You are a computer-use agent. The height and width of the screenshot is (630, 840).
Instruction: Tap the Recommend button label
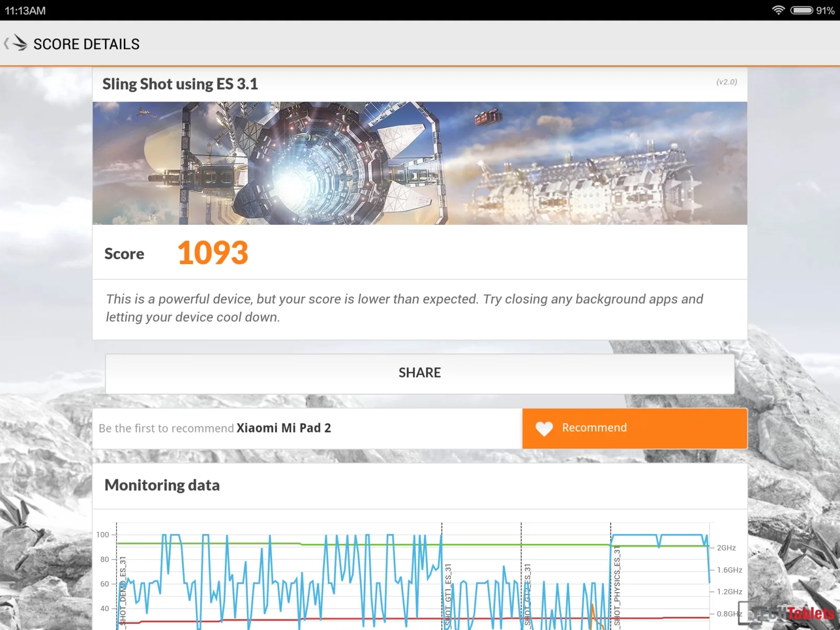click(x=594, y=427)
